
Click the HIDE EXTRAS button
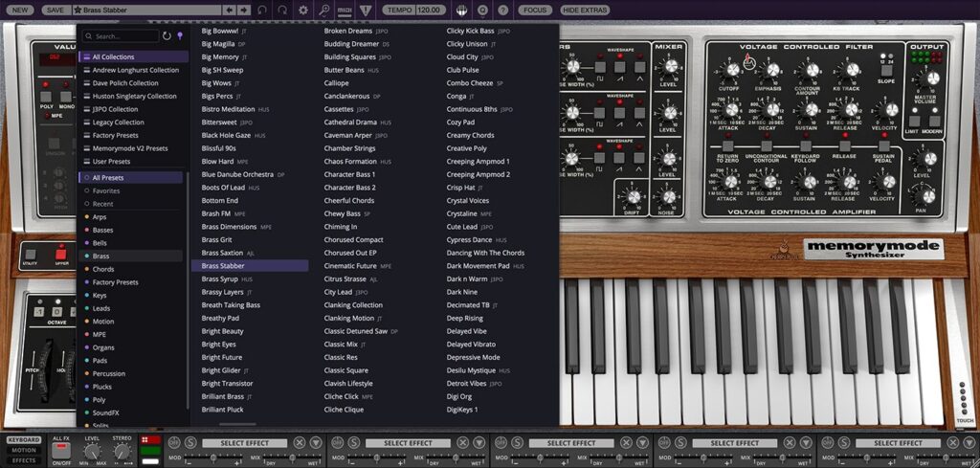[x=585, y=10]
